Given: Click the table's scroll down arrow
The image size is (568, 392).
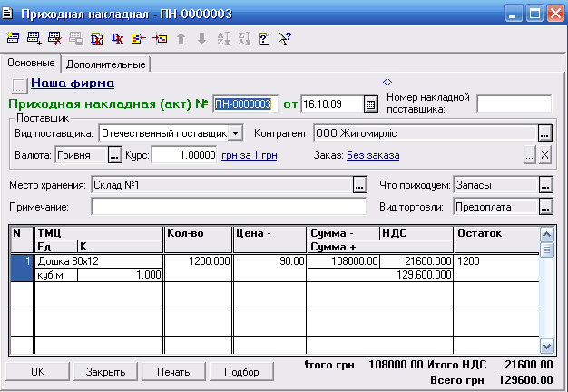Looking at the screenshot, I should pos(546,346).
